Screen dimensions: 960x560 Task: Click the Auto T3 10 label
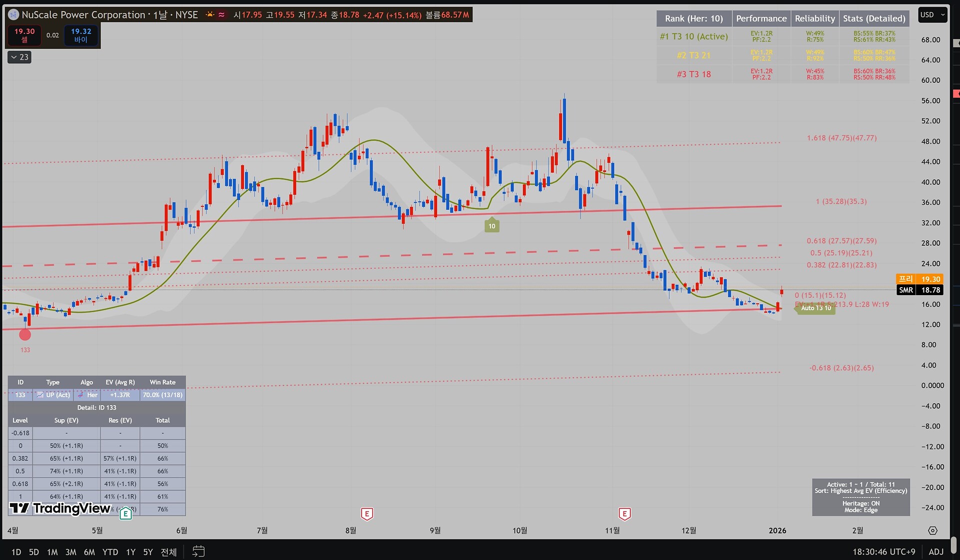pyautogui.click(x=815, y=308)
